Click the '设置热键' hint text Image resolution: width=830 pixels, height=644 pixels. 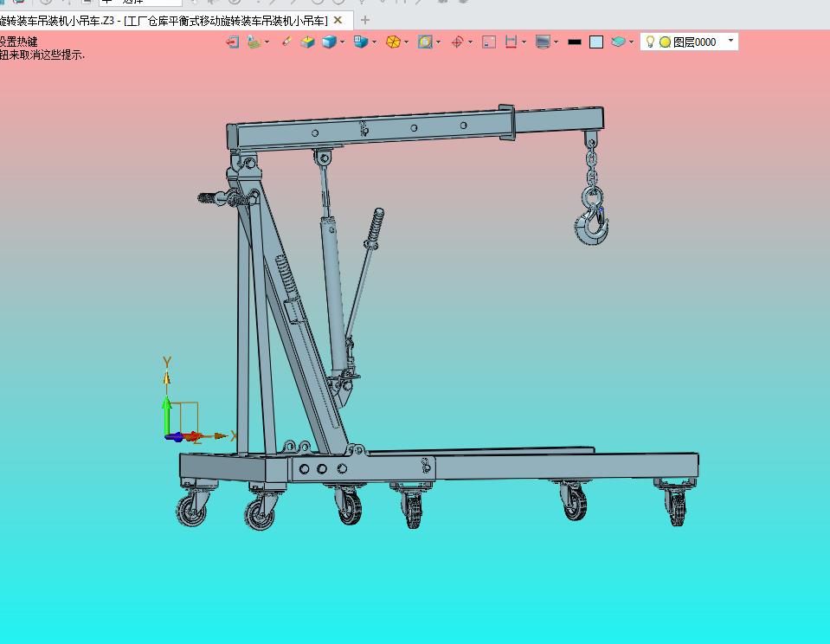(18, 42)
